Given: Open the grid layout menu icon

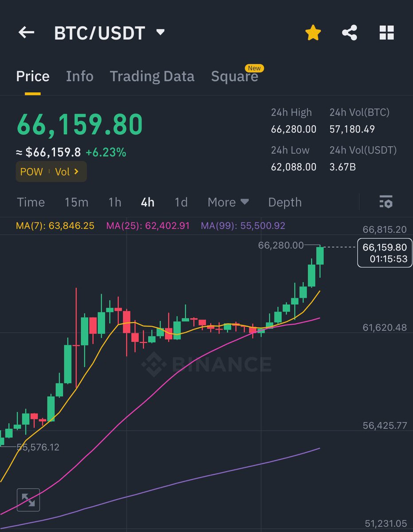Looking at the screenshot, I should 387,33.
